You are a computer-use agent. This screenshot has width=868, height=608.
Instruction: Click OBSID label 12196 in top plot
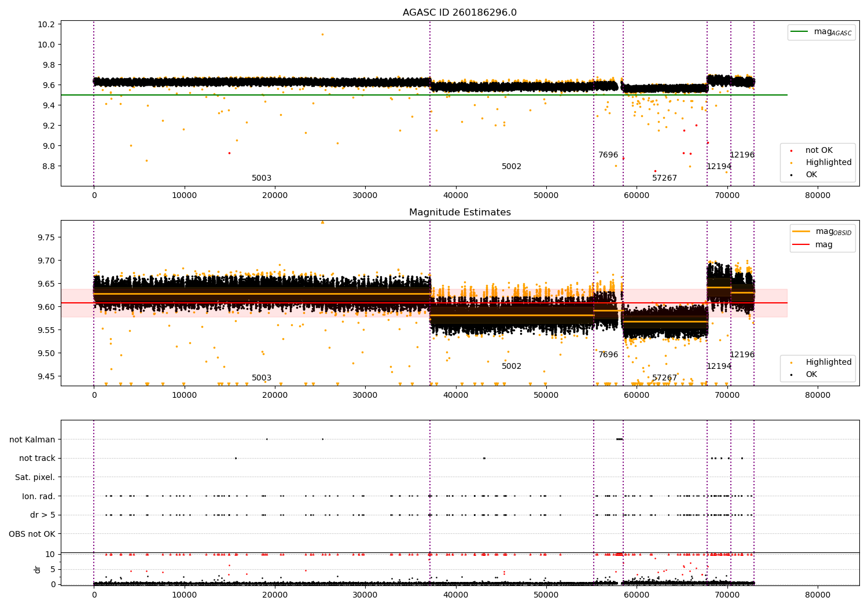[x=742, y=155]
